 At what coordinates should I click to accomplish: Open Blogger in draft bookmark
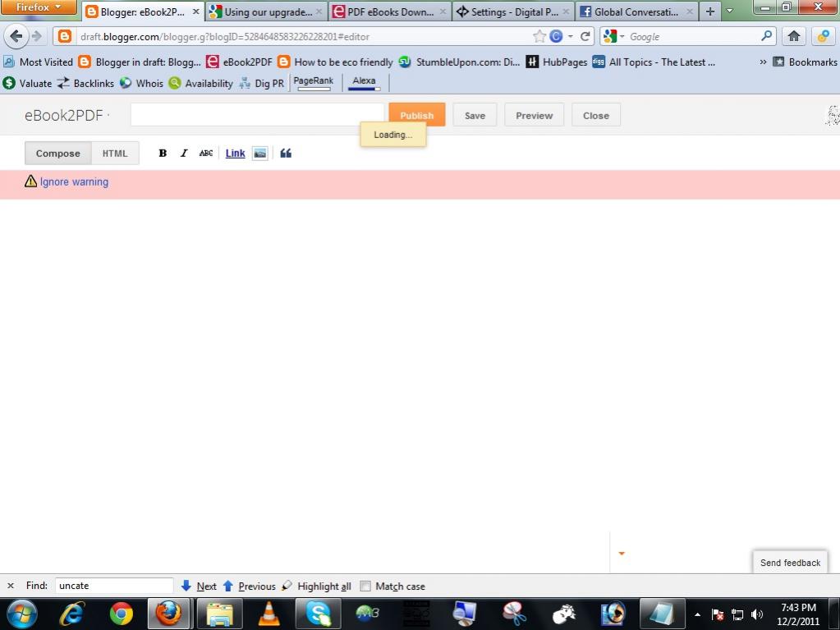tap(140, 62)
